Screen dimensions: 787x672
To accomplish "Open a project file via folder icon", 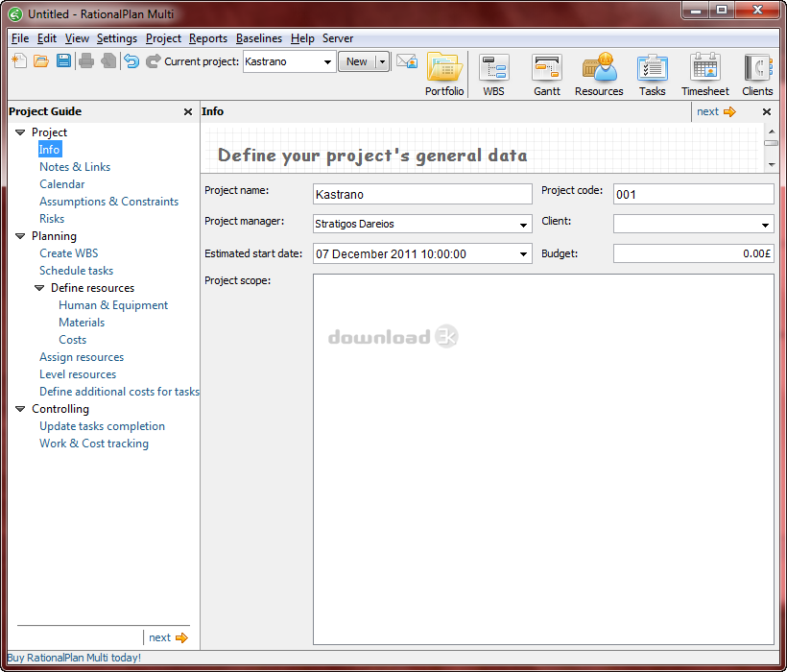I will (x=41, y=61).
